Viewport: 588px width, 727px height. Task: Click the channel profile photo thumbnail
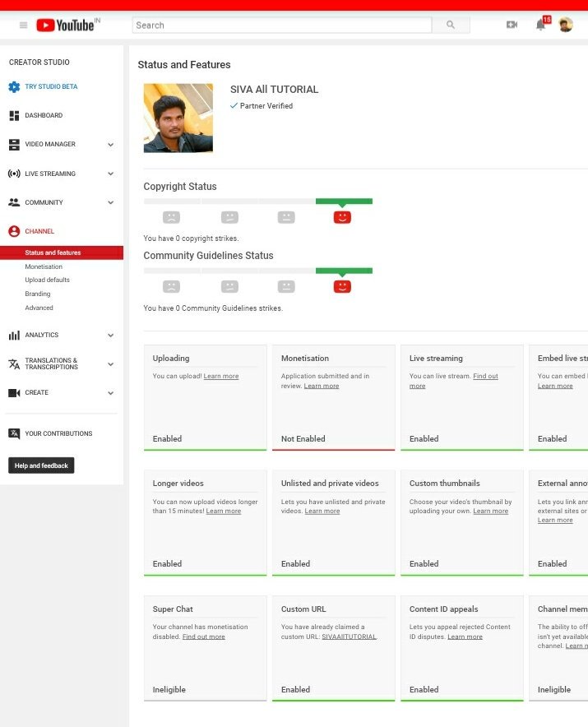point(178,118)
